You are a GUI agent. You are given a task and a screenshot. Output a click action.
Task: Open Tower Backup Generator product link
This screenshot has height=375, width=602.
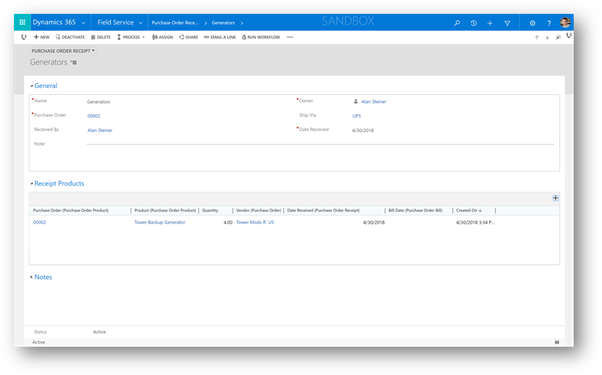pos(160,222)
